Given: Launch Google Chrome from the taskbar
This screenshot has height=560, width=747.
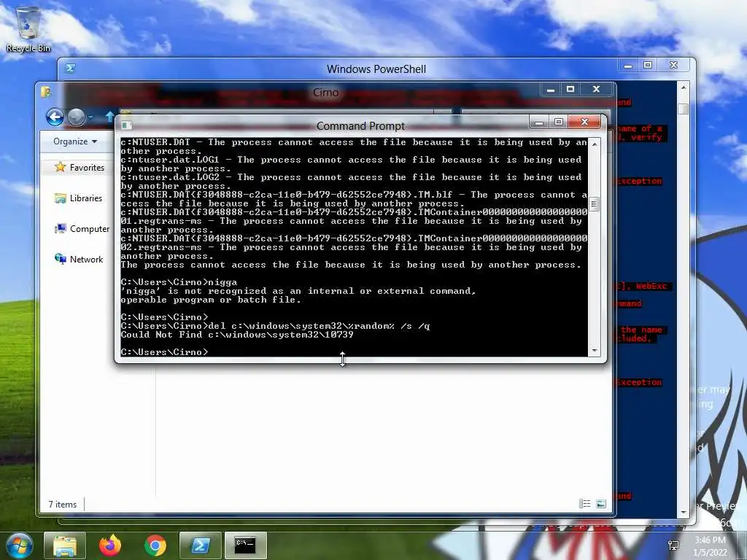Looking at the screenshot, I should (155, 545).
